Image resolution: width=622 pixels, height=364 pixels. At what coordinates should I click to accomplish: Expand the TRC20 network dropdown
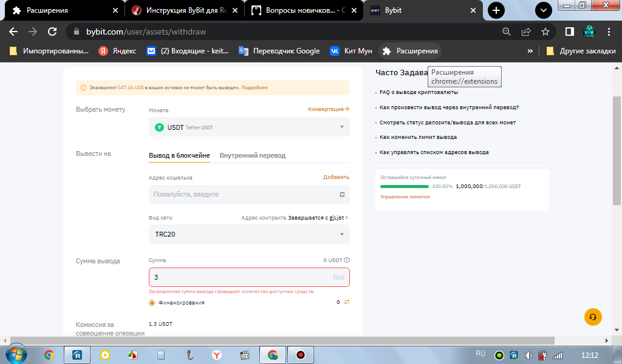(x=249, y=234)
